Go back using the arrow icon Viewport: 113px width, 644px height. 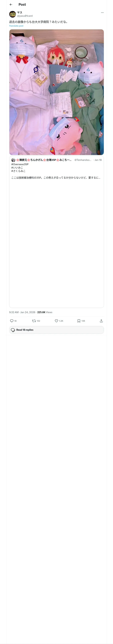[11, 5]
